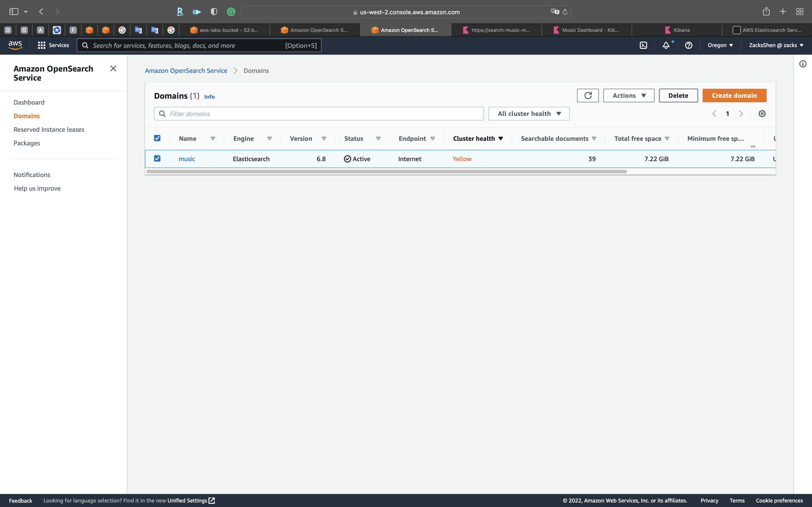Deselect the music domain checkbox
The width and height of the screenshot is (812, 507).
click(157, 159)
